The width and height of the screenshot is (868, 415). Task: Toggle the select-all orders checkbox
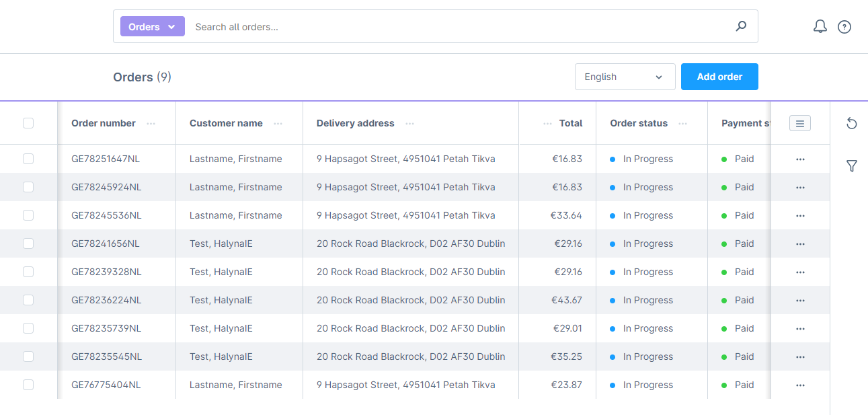click(x=28, y=123)
